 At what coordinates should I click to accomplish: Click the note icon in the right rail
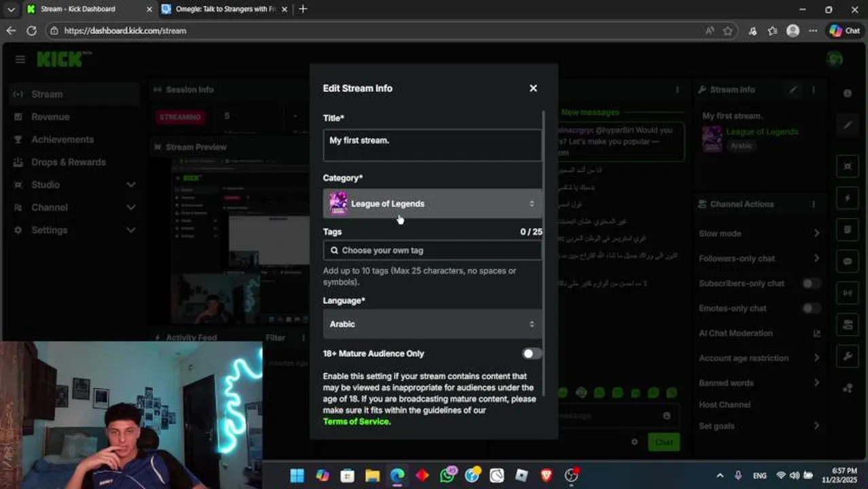pyautogui.click(x=848, y=230)
